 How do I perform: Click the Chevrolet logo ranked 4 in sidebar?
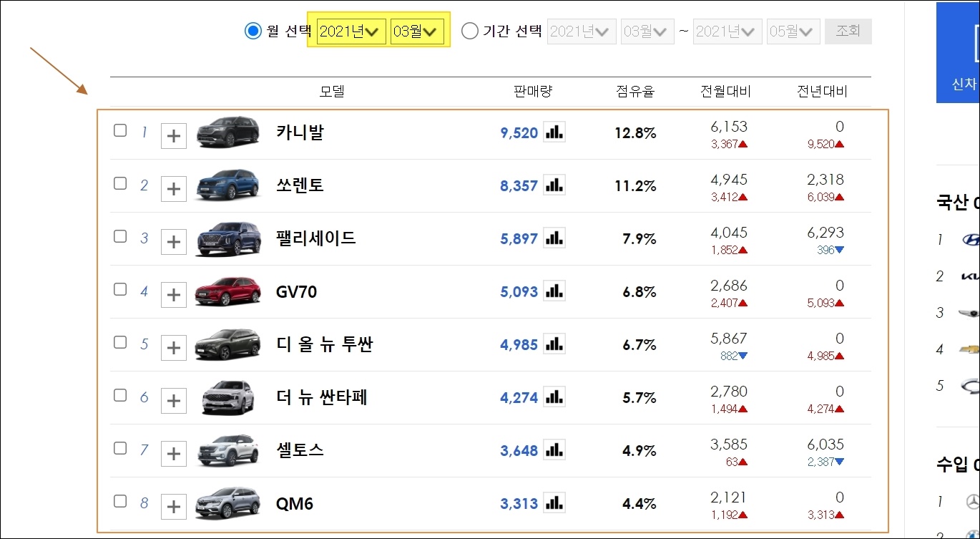(971, 349)
